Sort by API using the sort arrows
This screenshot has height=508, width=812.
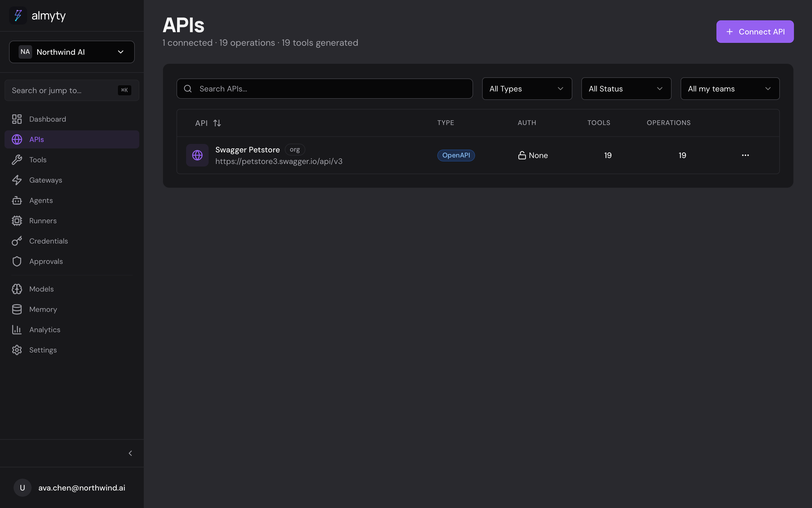click(x=217, y=123)
